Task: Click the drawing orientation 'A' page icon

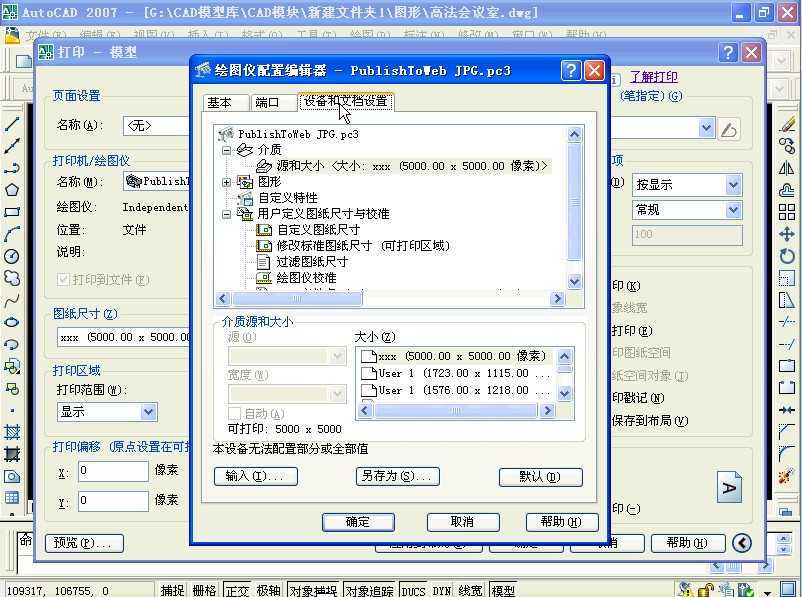Action: (729, 487)
